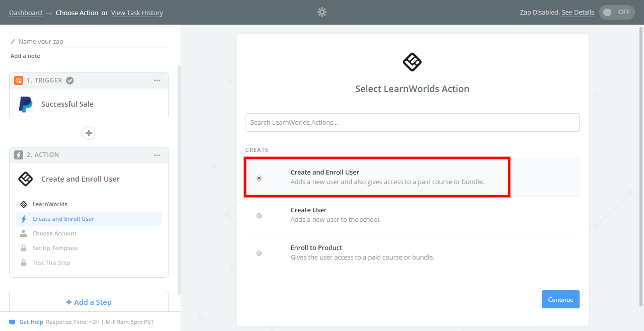Select the Create User radio button

tap(259, 216)
